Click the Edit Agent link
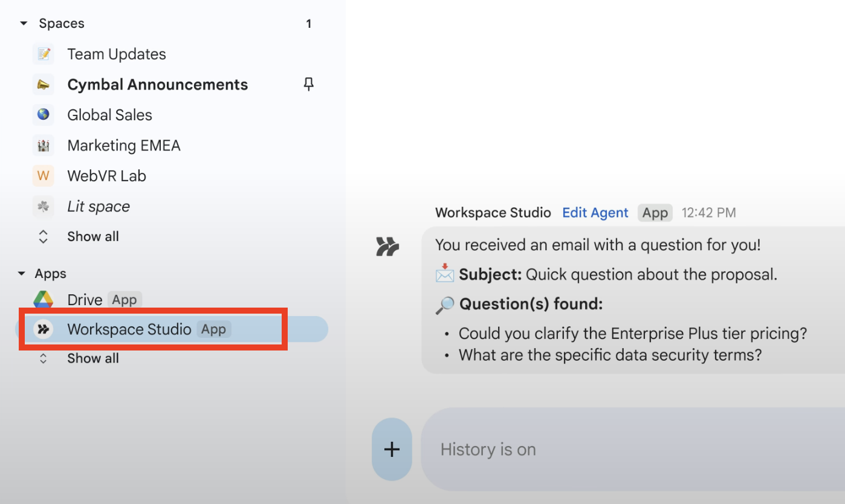Viewport: 845px width, 504px height. [x=595, y=213]
